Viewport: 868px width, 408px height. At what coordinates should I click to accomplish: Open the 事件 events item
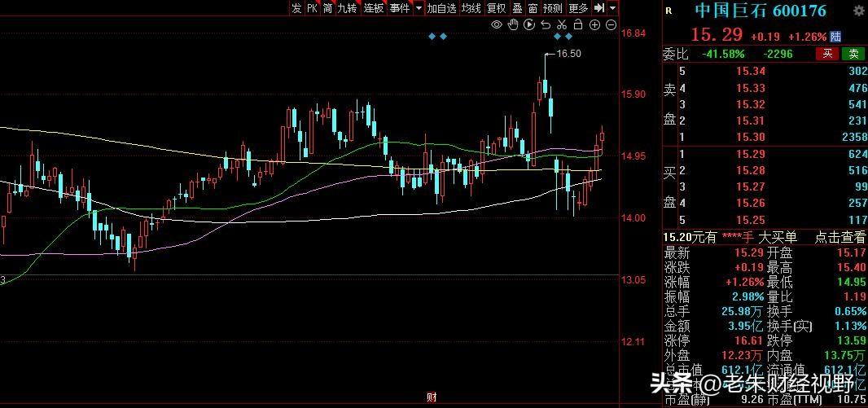point(400,8)
